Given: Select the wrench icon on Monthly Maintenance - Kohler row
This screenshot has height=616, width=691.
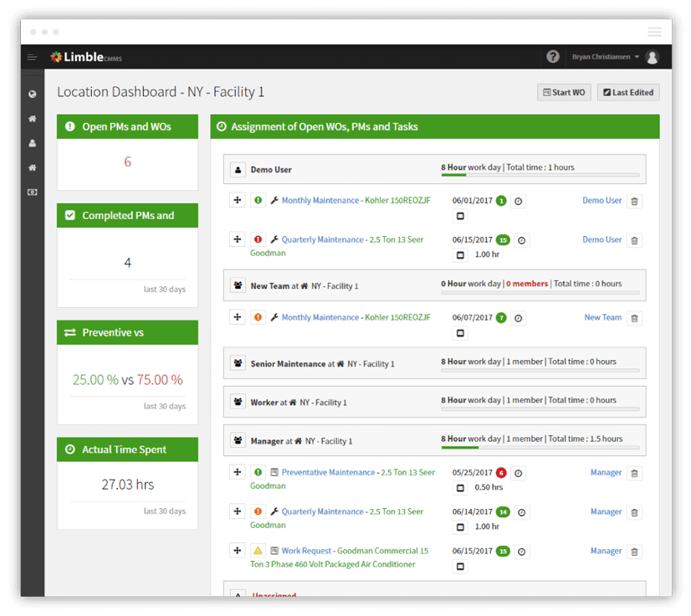Looking at the screenshot, I should pyautogui.click(x=275, y=200).
